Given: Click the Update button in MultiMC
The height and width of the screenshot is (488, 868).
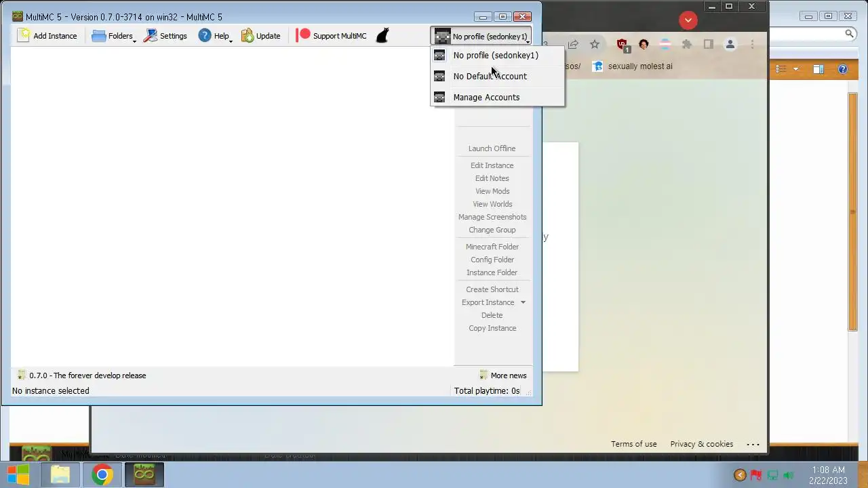Looking at the screenshot, I should (x=261, y=36).
